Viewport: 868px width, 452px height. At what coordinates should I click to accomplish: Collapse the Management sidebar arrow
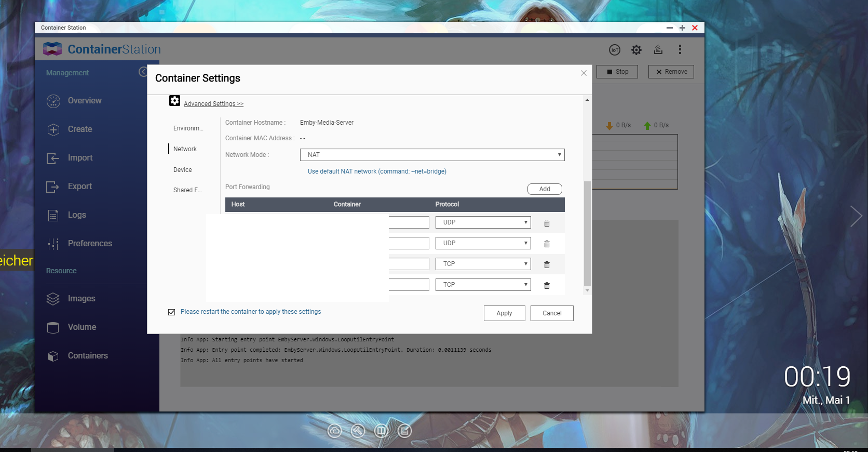tap(143, 72)
